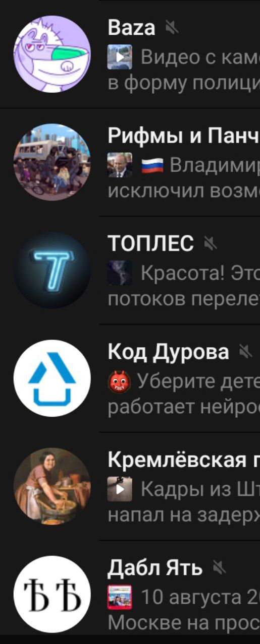Click the muted icon beside Дабл Ять

coord(219,568)
